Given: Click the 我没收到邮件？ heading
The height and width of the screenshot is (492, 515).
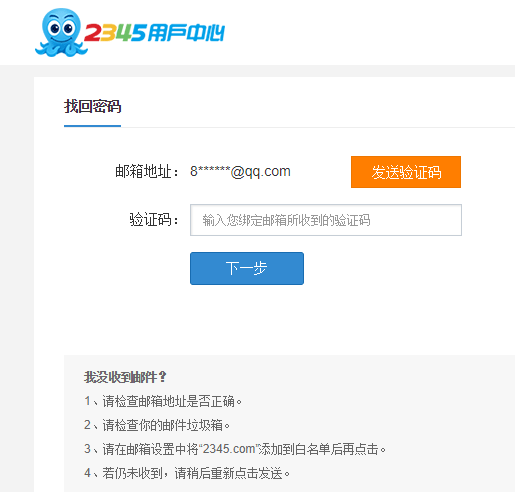Looking at the screenshot, I should click(125, 377).
